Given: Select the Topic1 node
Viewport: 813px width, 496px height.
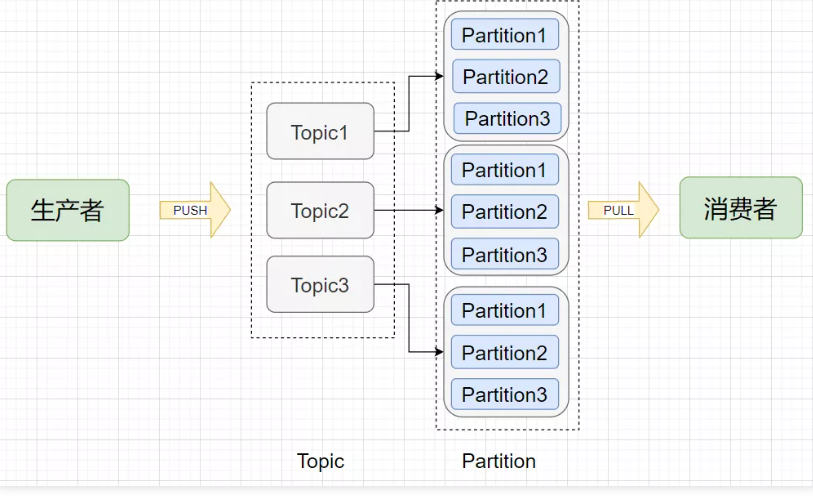Looking at the screenshot, I should tap(320, 131).
